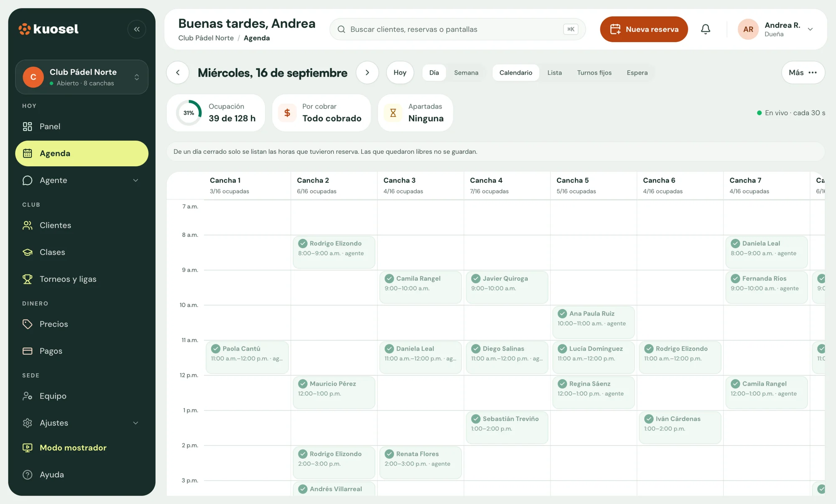Expand the Ajustes submenu chevron
This screenshot has height=504, width=836.
tap(135, 423)
